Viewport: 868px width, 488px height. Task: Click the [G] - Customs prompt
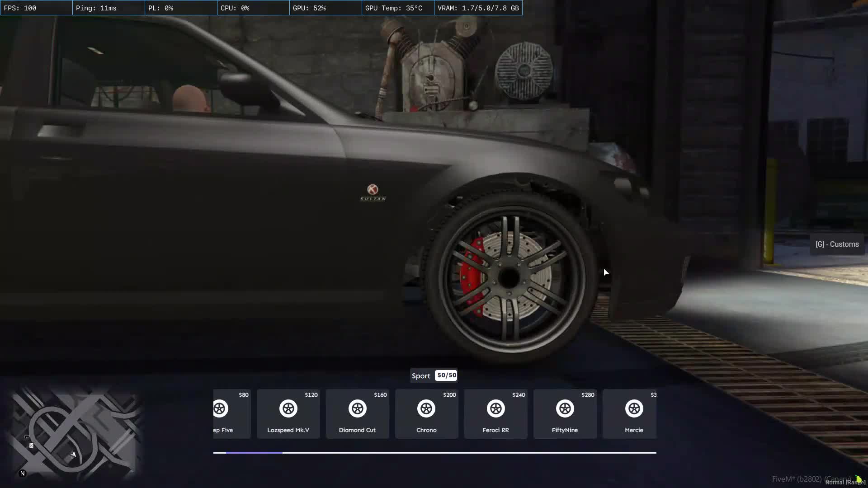(x=837, y=244)
